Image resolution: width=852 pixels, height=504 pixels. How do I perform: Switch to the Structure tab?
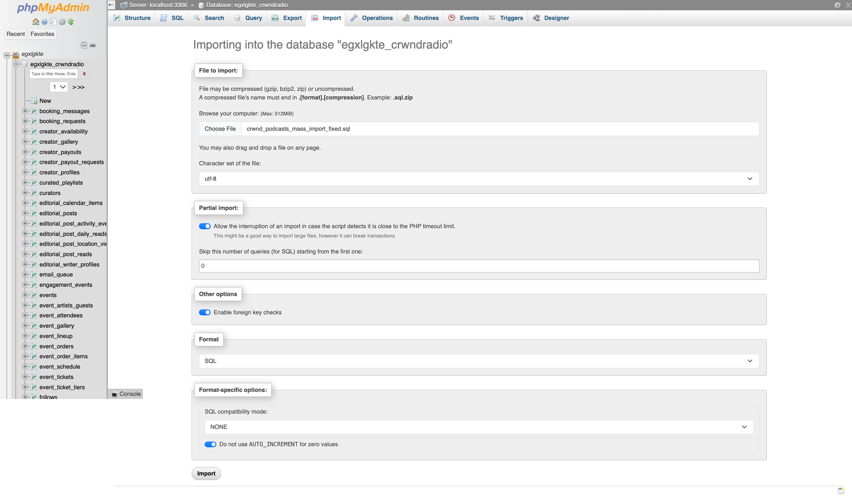tap(132, 18)
